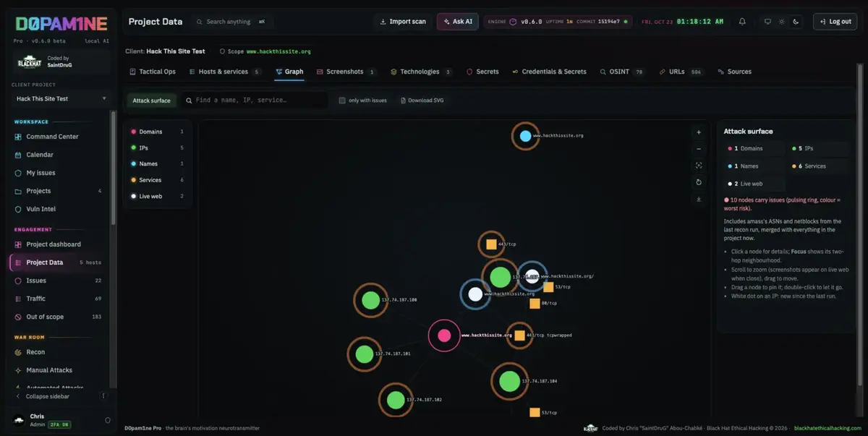Focus the Find a name, IP, service field
Screen dimensions: 868x436
[254, 101]
